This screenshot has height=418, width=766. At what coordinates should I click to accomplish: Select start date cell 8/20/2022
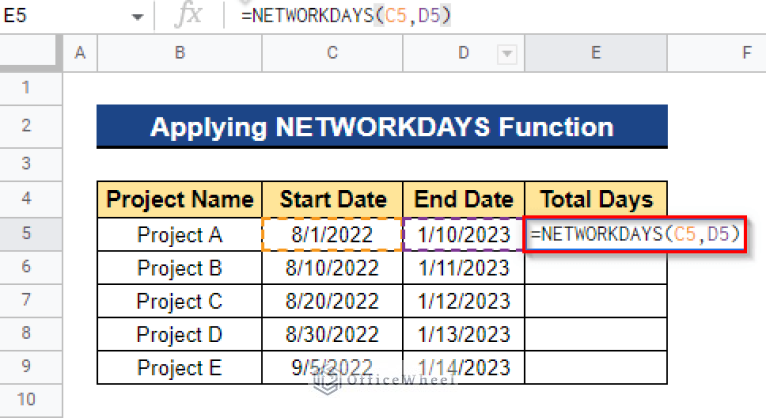point(332,301)
